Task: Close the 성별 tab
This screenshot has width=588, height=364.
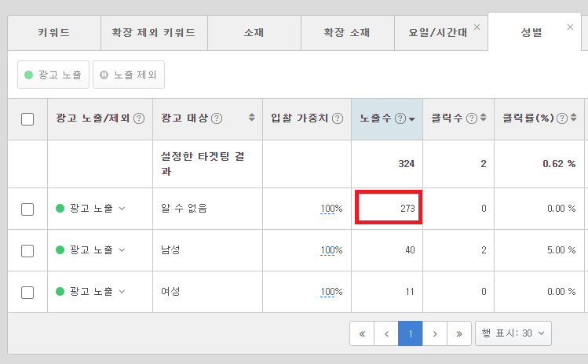Action: 570,27
